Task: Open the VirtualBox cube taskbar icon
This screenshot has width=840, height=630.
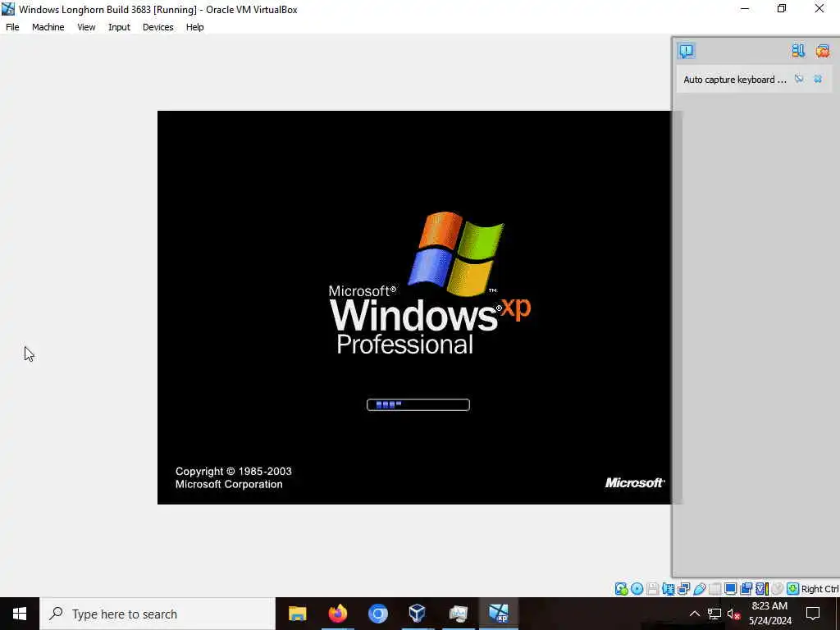Action: (418, 614)
